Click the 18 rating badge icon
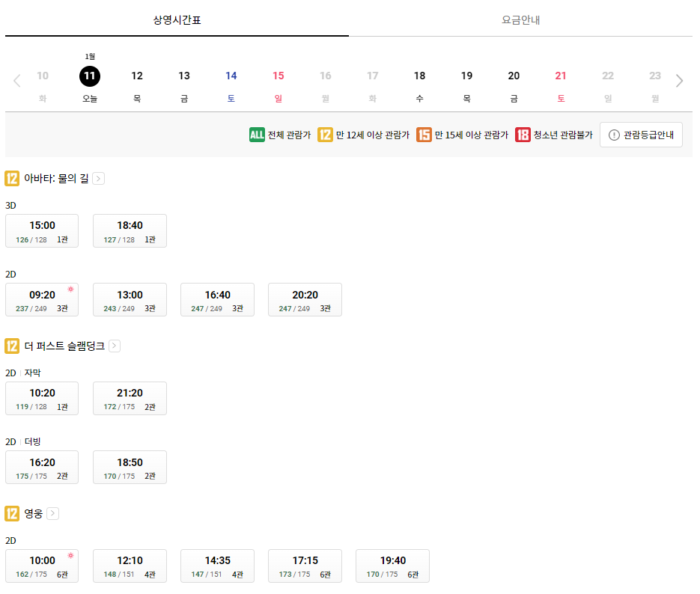700x594 pixels. click(522, 135)
